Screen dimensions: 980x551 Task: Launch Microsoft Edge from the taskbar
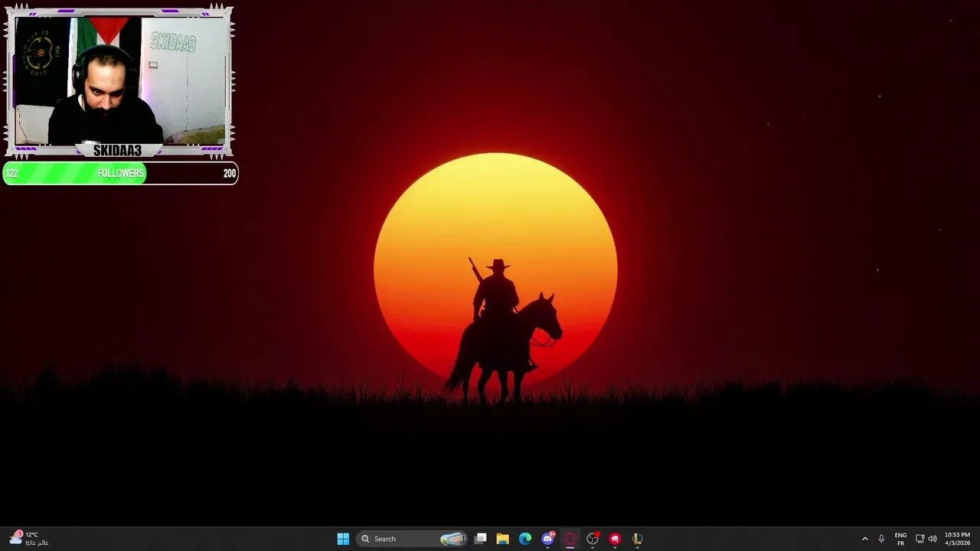524,539
